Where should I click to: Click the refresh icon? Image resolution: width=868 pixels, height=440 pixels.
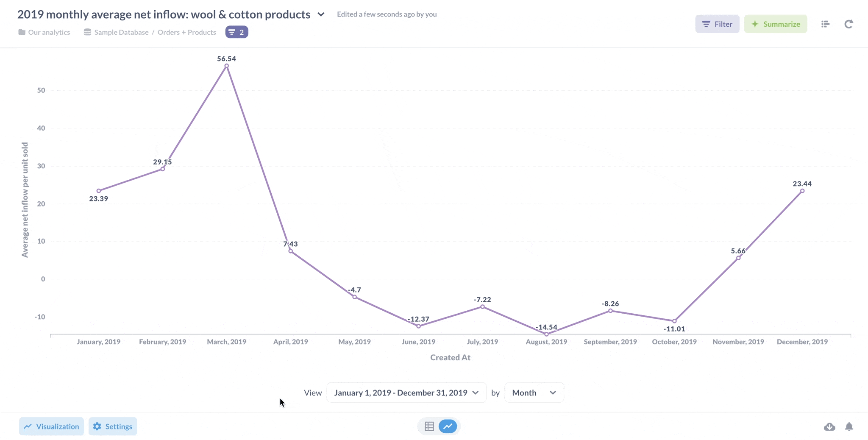click(848, 24)
